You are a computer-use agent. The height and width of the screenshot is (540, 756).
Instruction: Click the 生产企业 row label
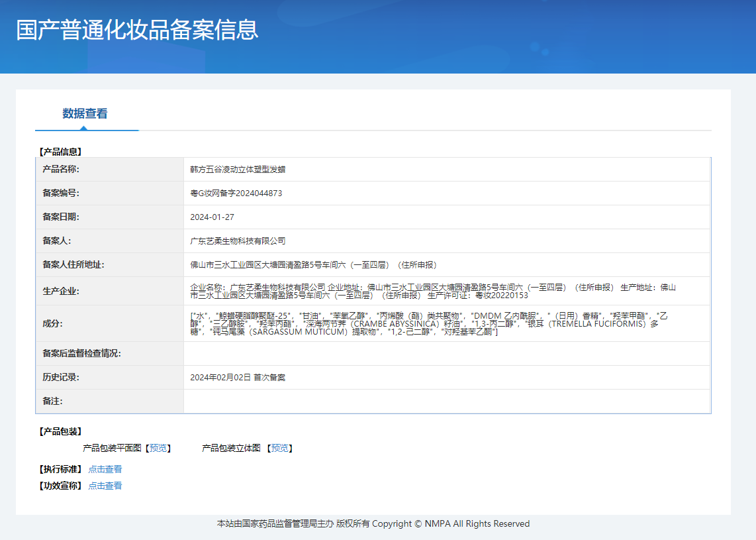(x=61, y=291)
